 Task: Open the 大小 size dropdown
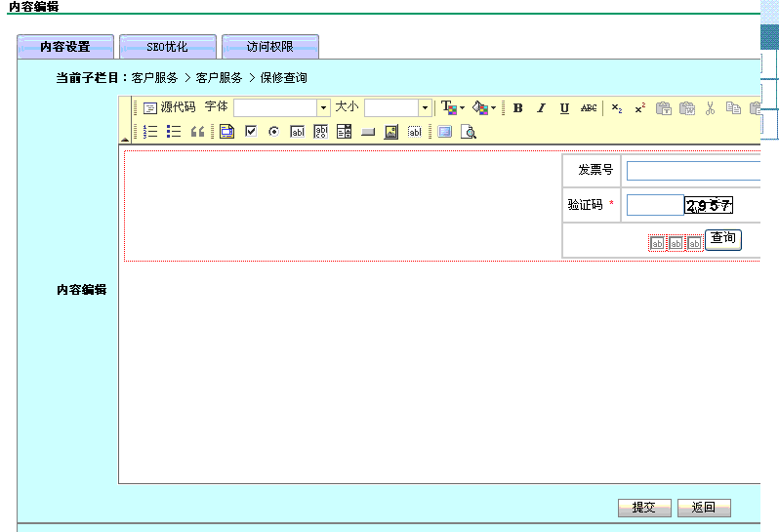pos(425,108)
